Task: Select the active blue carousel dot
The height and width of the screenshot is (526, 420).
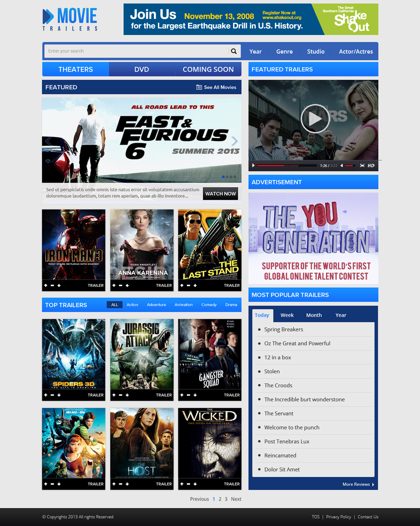Action: pyautogui.click(x=223, y=177)
